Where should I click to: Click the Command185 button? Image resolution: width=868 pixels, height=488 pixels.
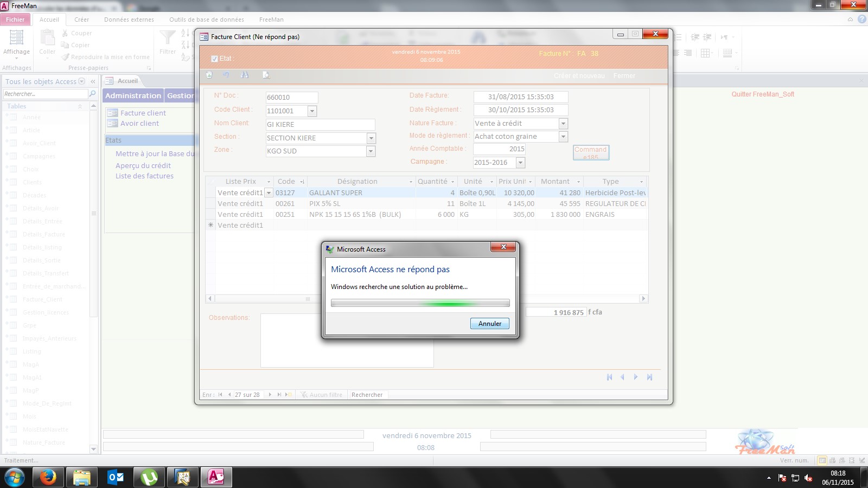591,152
